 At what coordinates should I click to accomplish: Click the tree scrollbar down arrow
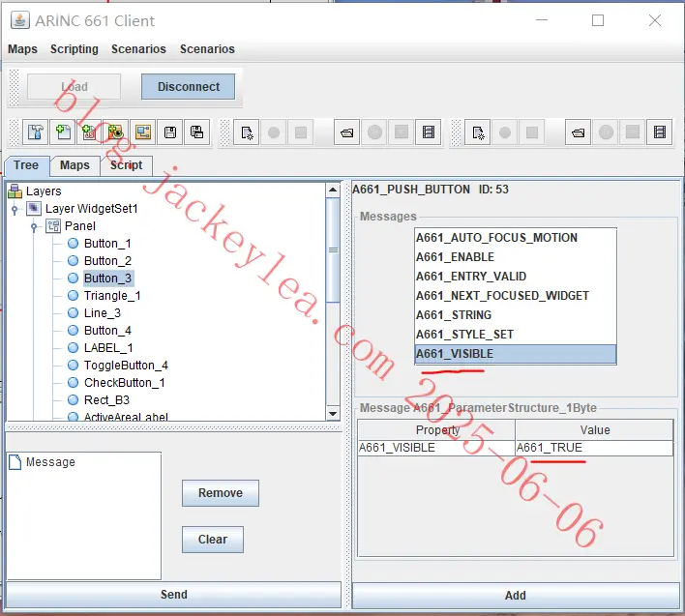click(x=333, y=414)
